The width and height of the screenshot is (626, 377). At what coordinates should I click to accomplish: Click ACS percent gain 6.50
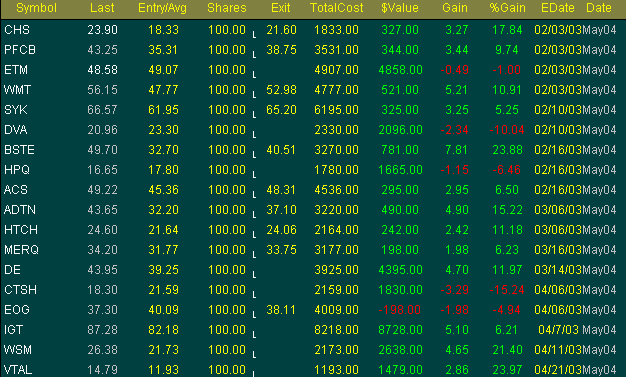[x=507, y=190]
